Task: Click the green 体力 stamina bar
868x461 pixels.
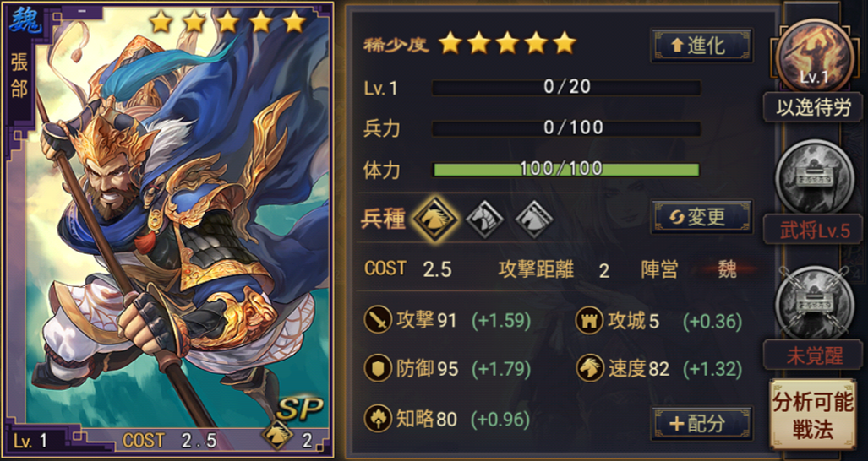Action: (x=565, y=169)
